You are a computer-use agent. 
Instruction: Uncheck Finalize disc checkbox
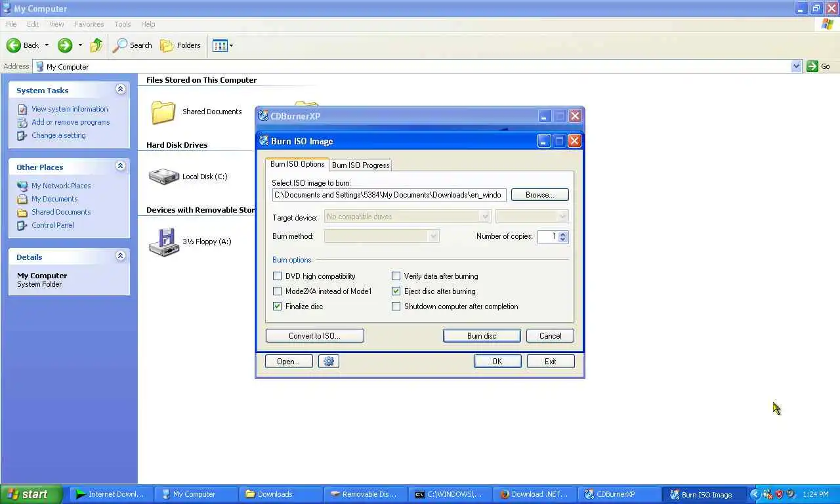(278, 306)
